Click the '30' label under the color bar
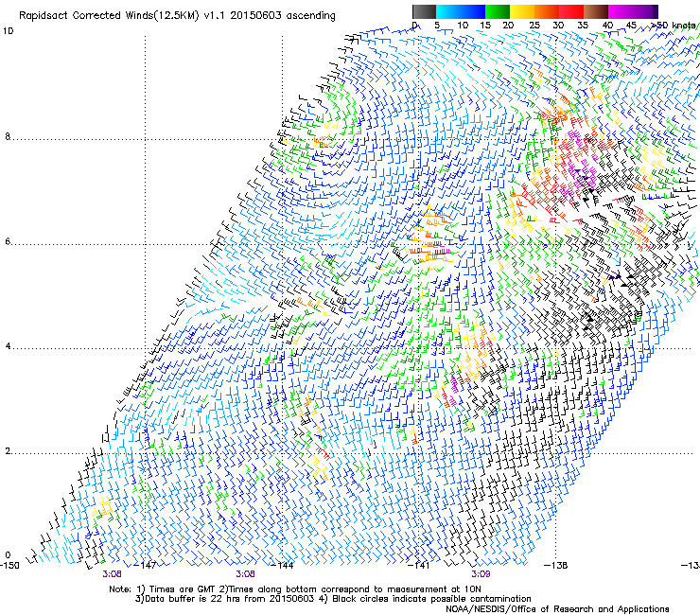Image resolution: width=700 pixels, height=615 pixels. (558, 26)
